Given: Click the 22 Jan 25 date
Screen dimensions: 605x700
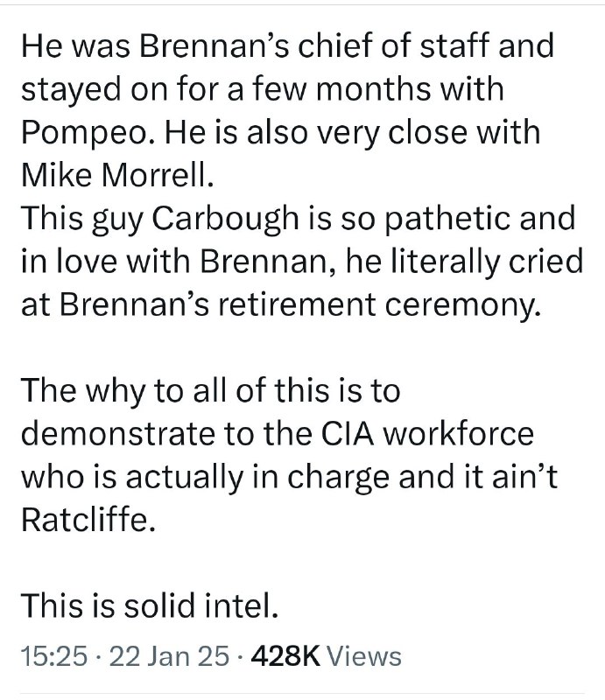Looking at the screenshot, I should 169,655.
